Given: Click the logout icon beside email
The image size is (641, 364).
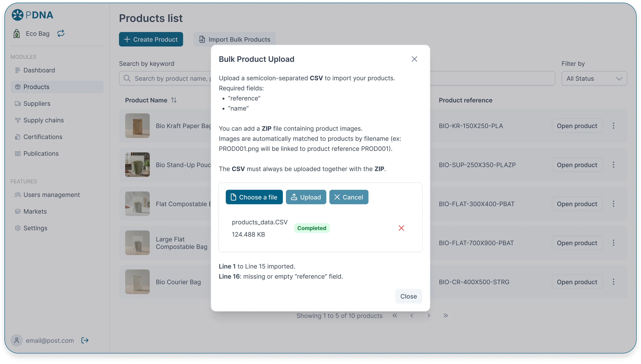Looking at the screenshot, I should coord(85,340).
